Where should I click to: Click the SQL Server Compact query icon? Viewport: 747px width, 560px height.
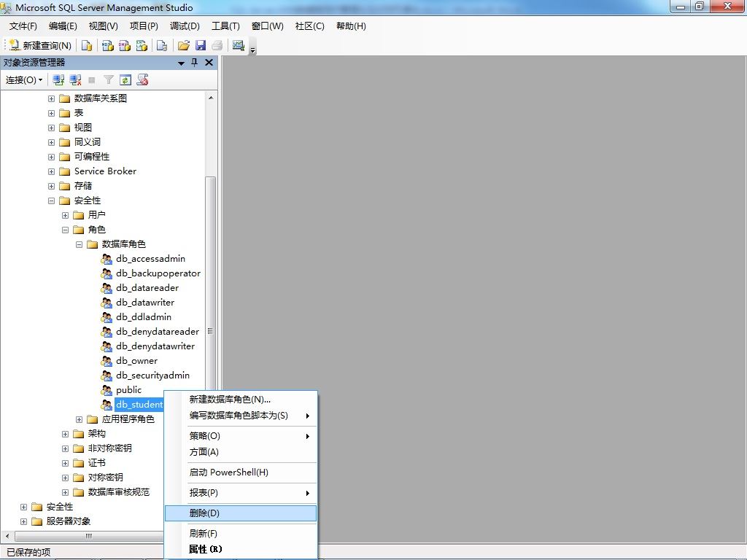[x=162, y=45]
